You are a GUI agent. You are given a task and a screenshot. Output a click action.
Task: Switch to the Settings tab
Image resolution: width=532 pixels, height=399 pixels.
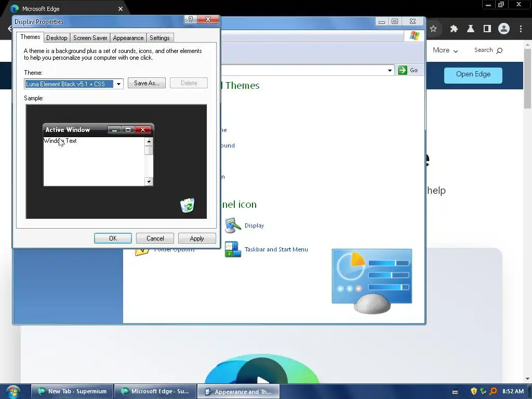(x=159, y=37)
